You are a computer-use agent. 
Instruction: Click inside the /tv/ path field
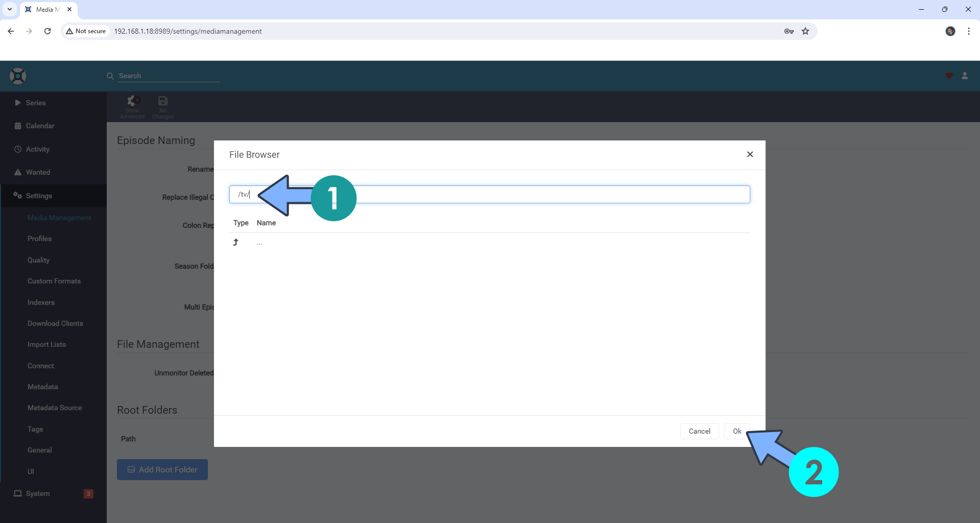(460, 194)
